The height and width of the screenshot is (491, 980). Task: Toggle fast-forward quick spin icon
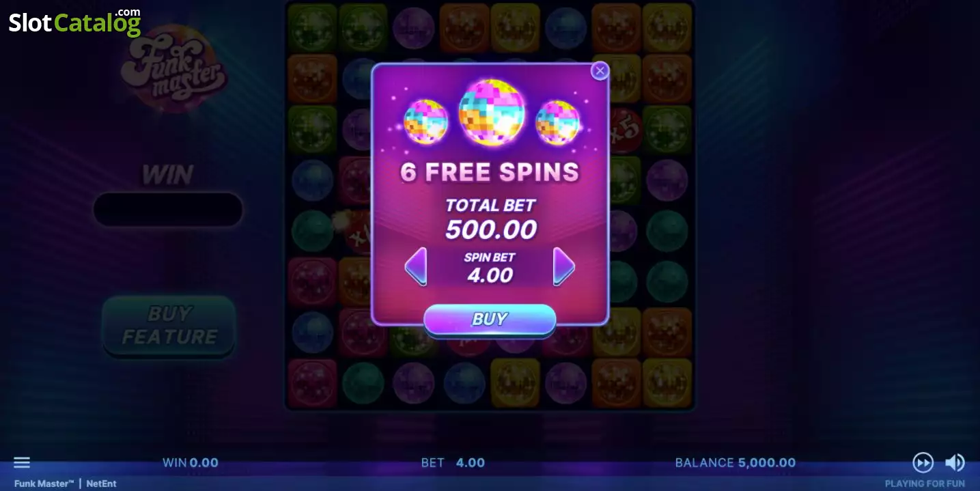923,462
